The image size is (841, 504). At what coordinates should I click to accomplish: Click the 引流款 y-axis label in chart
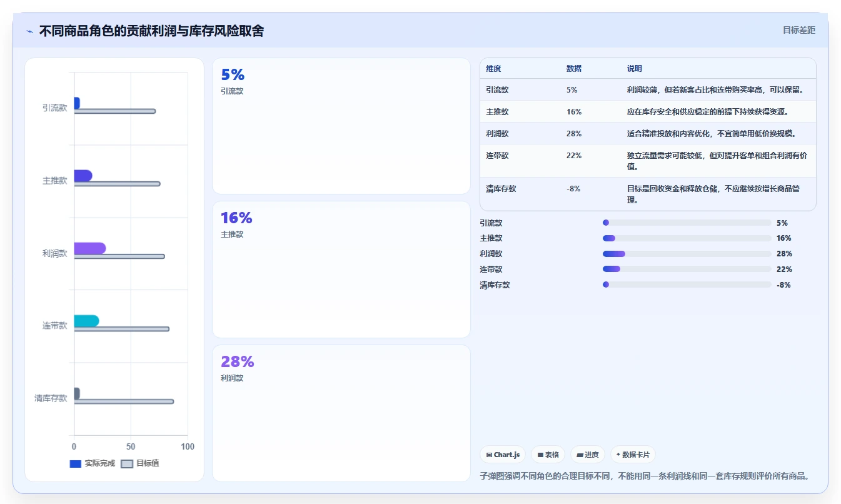(x=54, y=108)
